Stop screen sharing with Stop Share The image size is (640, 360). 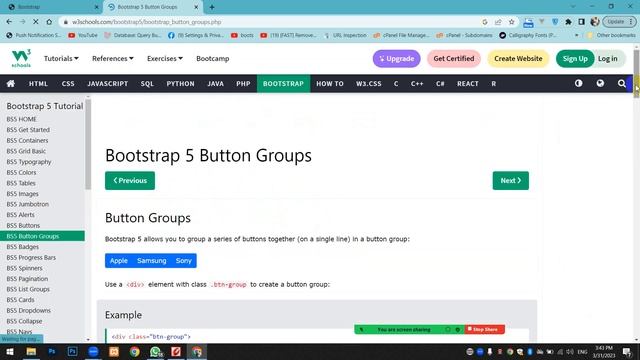(x=484, y=329)
